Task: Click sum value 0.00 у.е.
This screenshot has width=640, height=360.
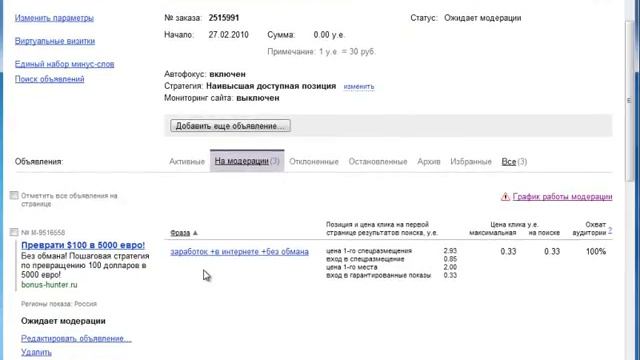Action: click(x=329, y=35)
